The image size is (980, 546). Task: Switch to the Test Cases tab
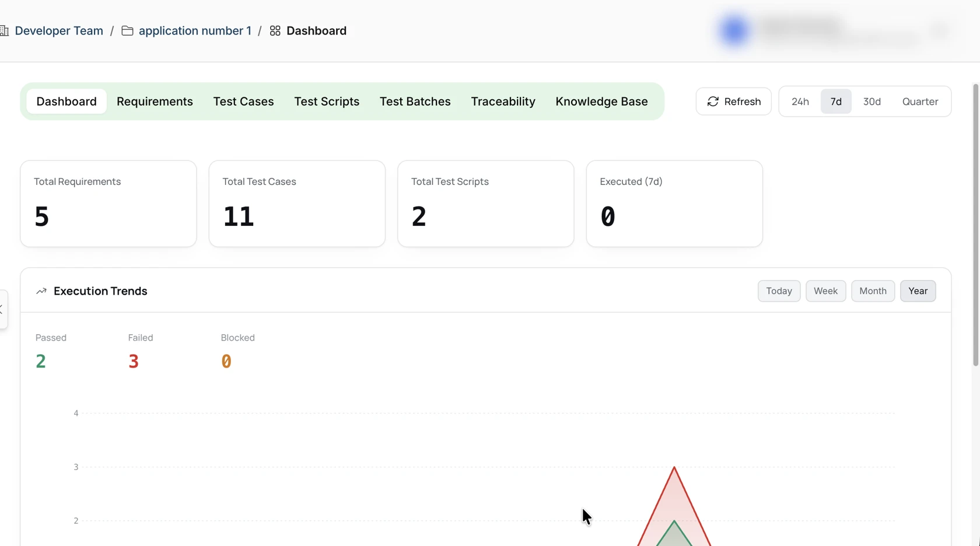coord(243,101)
